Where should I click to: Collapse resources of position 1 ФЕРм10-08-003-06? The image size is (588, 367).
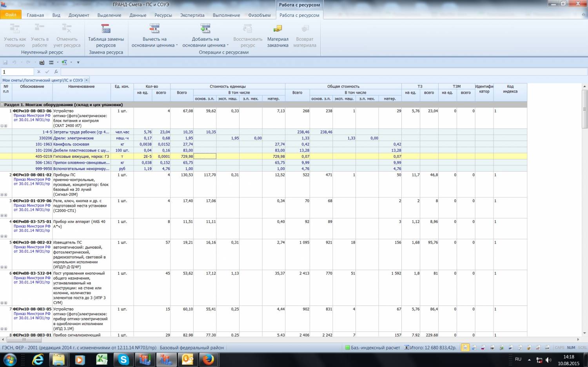[x=2, y=126]
